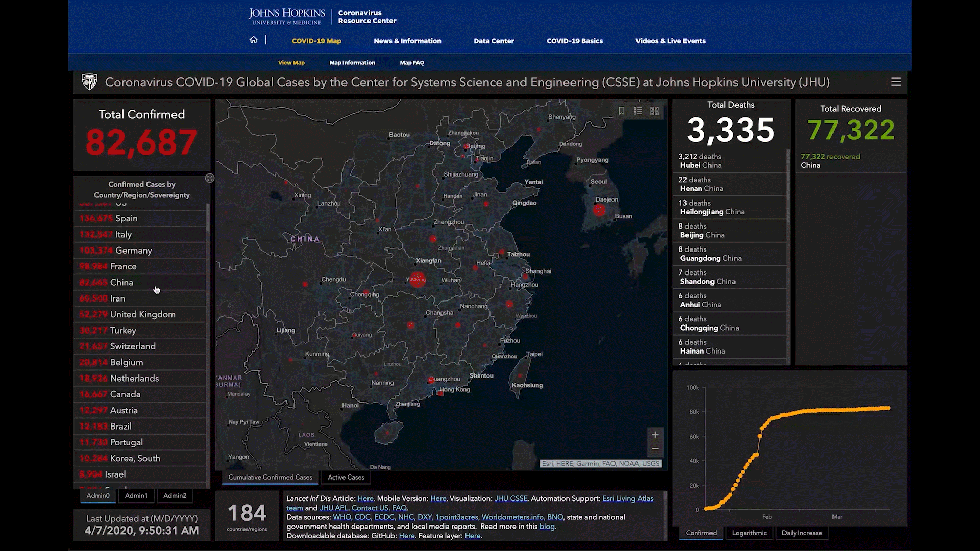980x551 pixels.
Task: Open the JHU CSSE link
Action: 511,498
